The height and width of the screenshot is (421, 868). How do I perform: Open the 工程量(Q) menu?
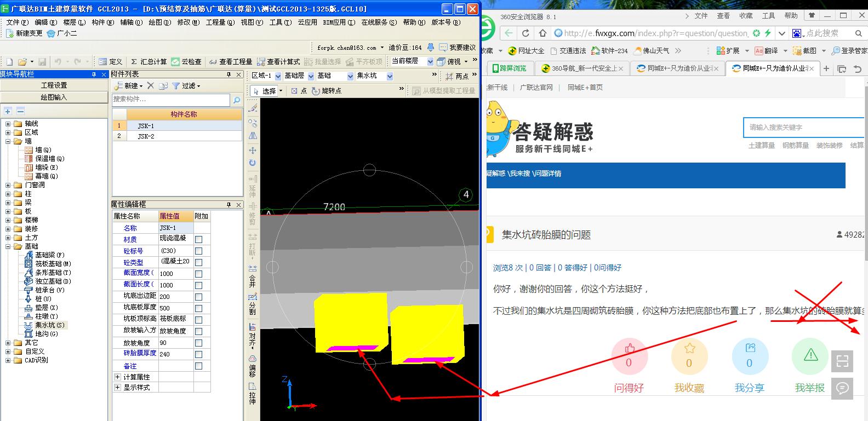tap(220, 22)
